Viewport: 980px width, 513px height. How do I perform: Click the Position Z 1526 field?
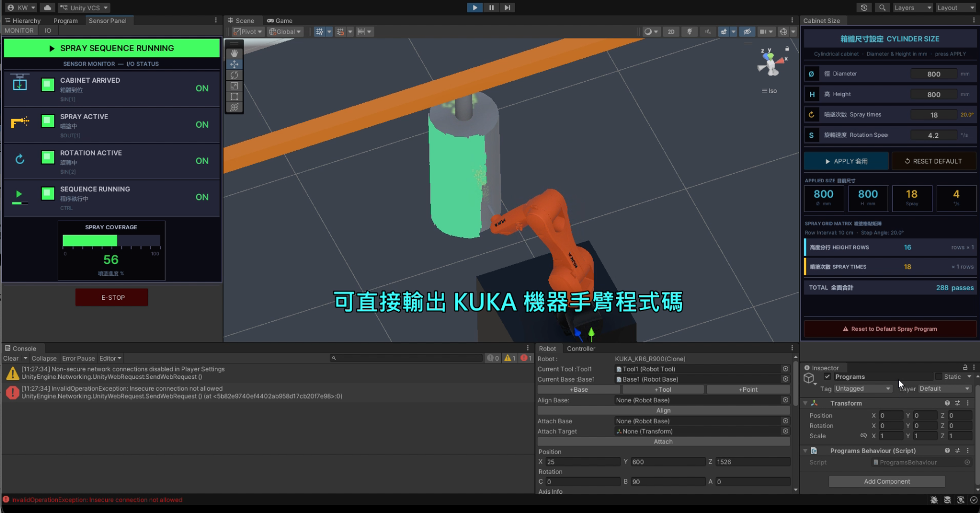coord(752,462)
